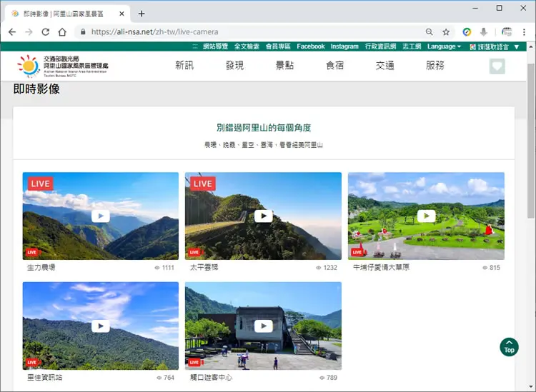
Task: Open the favorites heart icon in site header
Action: [497, 66]
